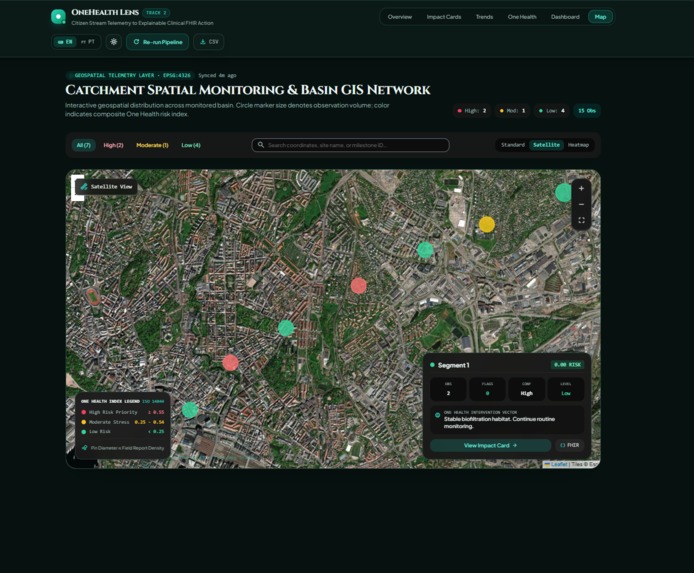
Task: Select the Standard map style
Action: [x=513, y=145]
